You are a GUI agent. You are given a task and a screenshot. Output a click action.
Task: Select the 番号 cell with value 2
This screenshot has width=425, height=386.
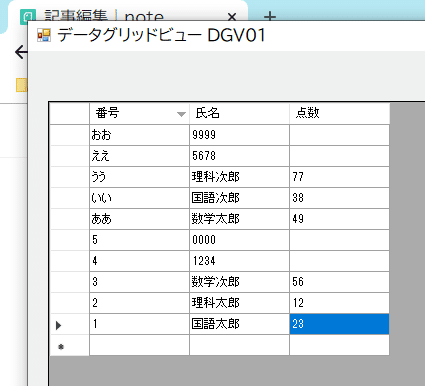[139, 303]
